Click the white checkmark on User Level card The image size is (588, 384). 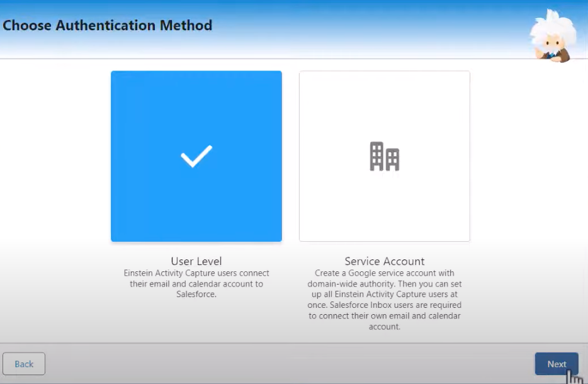click(196, 156)
